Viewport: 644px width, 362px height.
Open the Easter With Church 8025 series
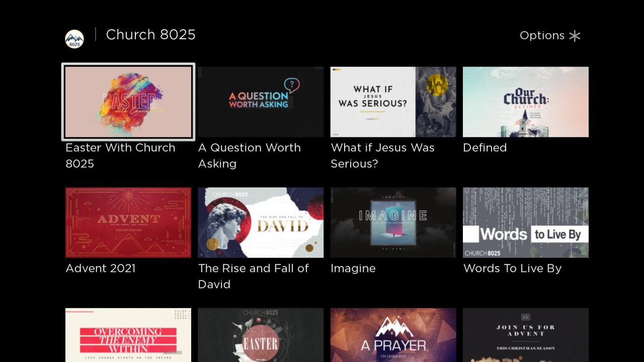coord(128,102)
